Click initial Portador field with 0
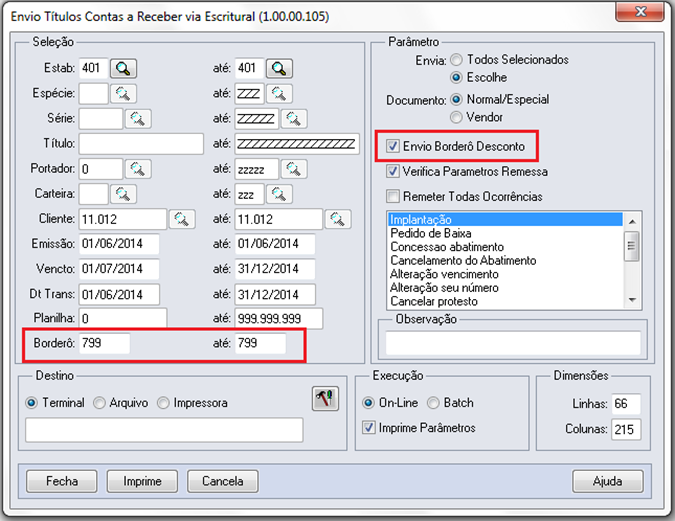This screenshot has width=675, height=521. 101,169
